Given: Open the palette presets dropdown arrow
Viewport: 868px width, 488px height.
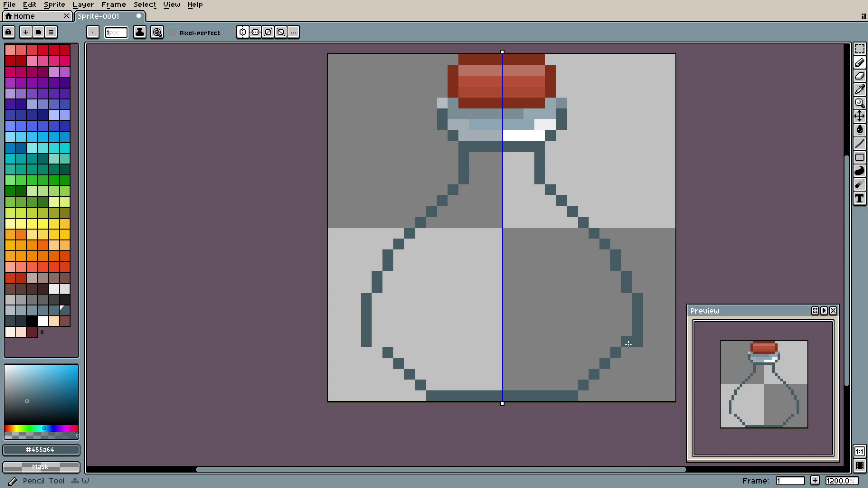Looking at the screenshot, I should pyautogui.click(x=26, y=32).
